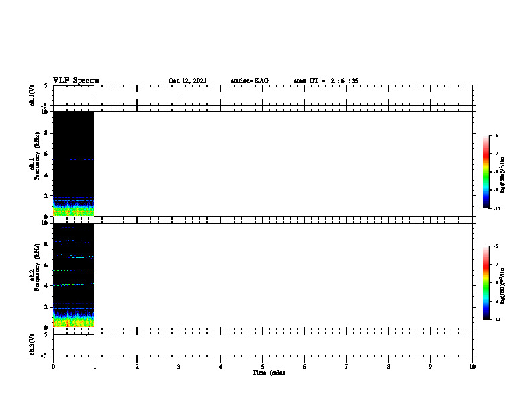The width and height of the screenshot is (532, 411).
Task: Click the 5.5 kHz line in ch.2 spectrogram
Action: click(74, 271)
